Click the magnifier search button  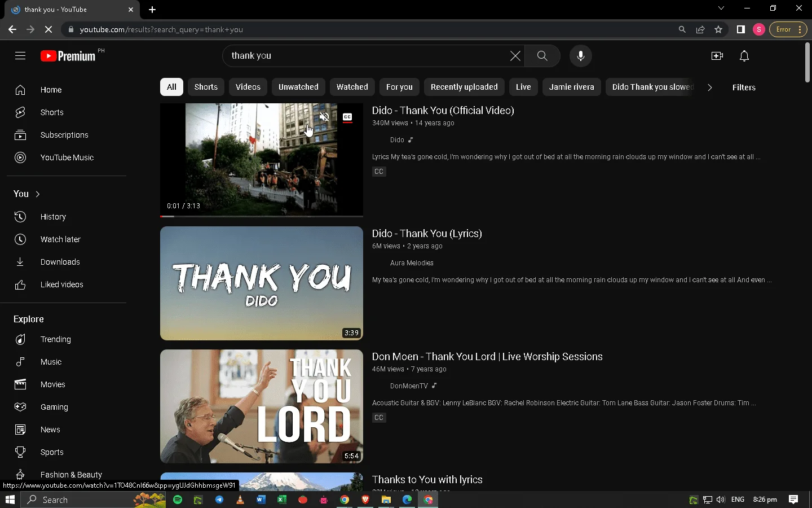pyautogui.click(x=542, y=55)
